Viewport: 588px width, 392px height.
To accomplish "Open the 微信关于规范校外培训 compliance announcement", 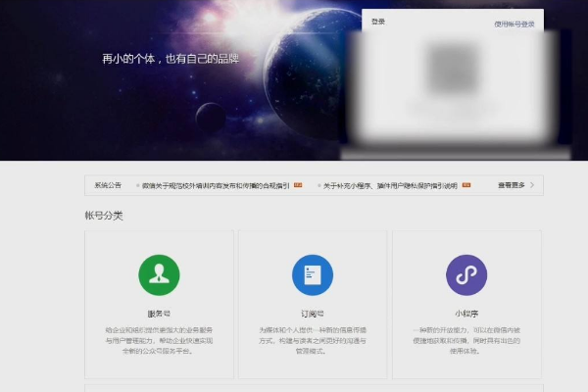I will click(x=215, y=184).
